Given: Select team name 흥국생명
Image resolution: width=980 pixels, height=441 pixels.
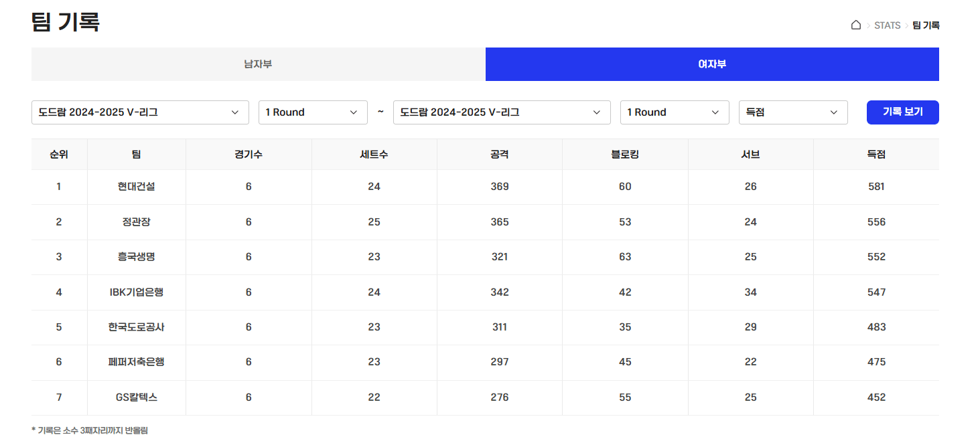Looking at the screenshot, I should click(x=136, y=257).
